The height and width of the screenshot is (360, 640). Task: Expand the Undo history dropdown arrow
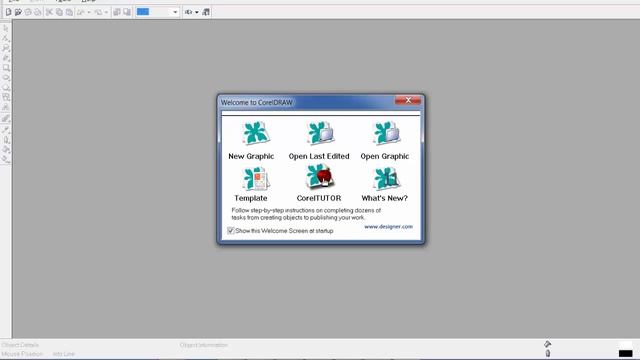[x=89, y=12]
